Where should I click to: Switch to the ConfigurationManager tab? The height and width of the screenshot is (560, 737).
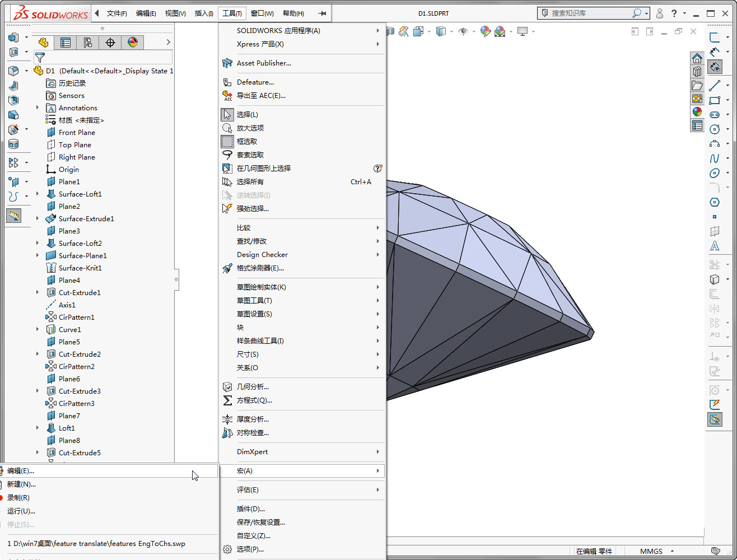coord(88,42)
